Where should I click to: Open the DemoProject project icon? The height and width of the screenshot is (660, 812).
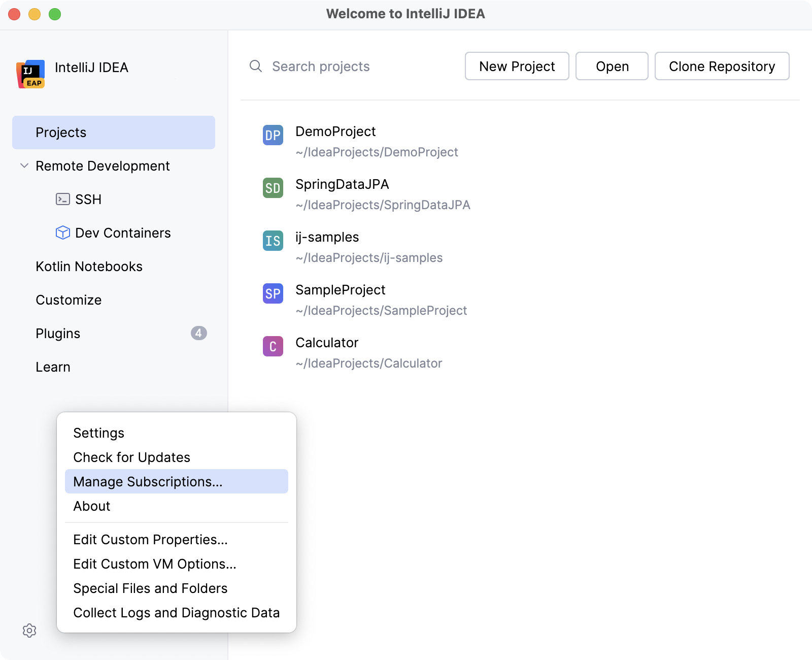click(273, 136)
